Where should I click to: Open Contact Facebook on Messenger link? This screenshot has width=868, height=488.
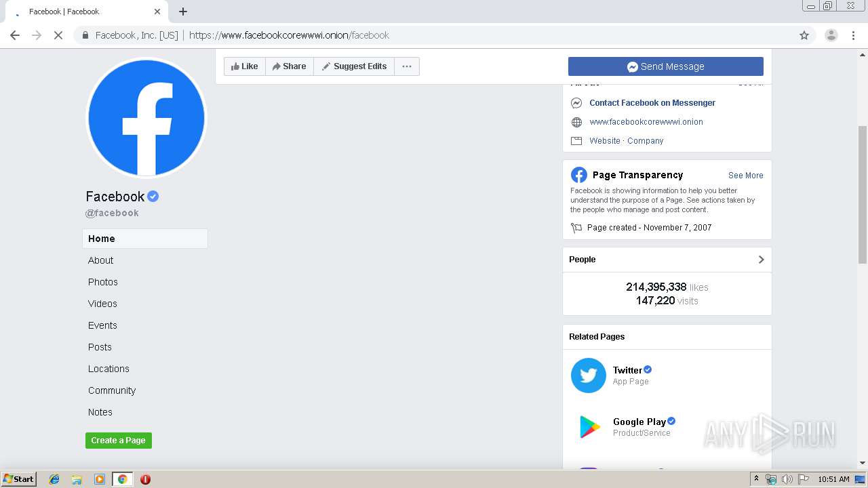(x=652, y=103)
